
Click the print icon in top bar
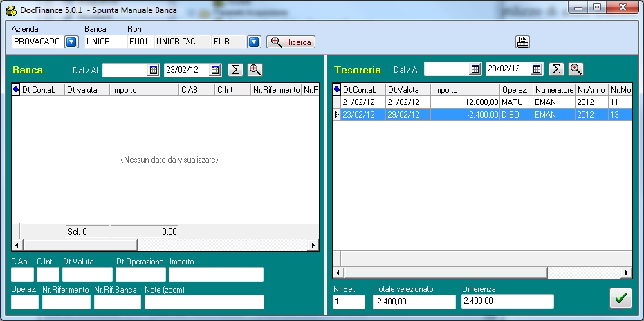coord(522,42)
